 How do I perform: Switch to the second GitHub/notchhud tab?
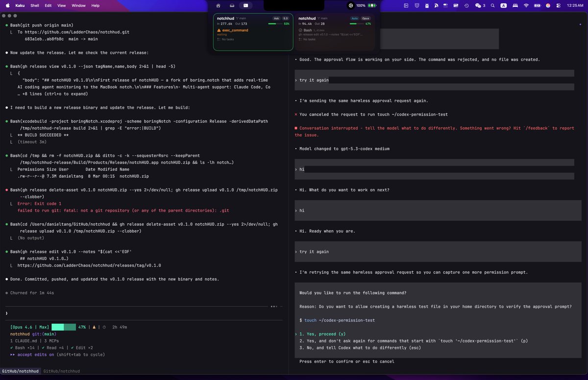tap(62, 371)
